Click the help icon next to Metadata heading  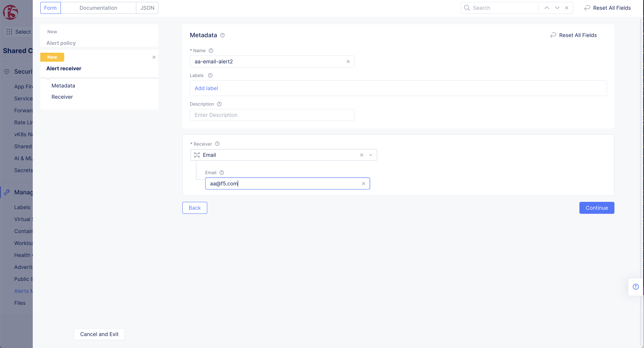(x=222, y=35)
